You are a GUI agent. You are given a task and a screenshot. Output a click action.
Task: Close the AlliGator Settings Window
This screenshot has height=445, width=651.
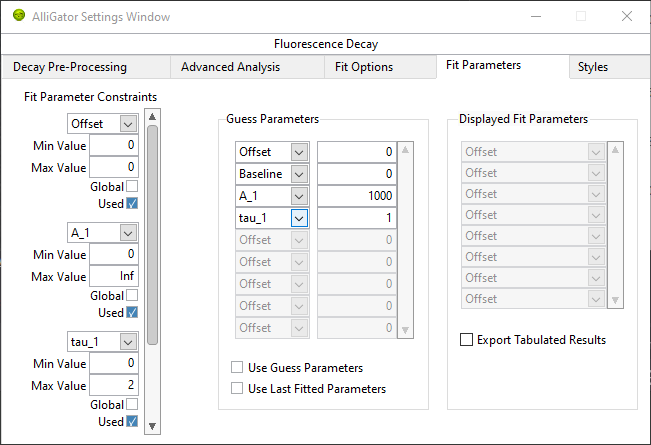[627, 16]
